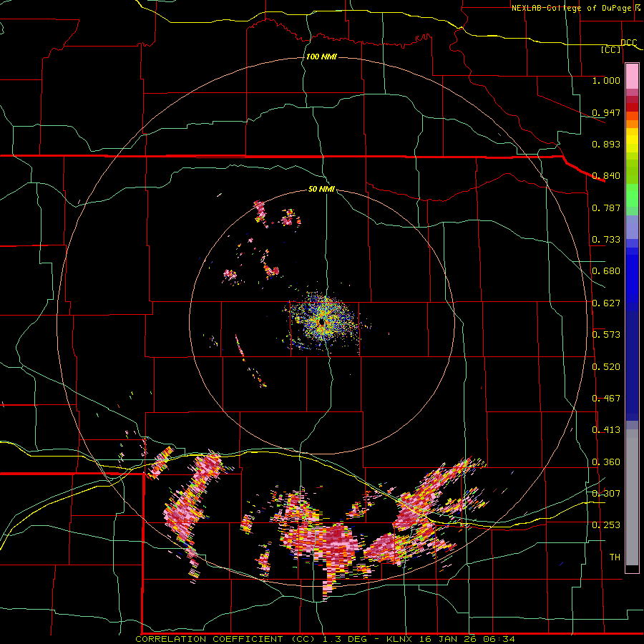Click the CORRELATION COEFFICIENT (CC) caption text

[225, 639]
